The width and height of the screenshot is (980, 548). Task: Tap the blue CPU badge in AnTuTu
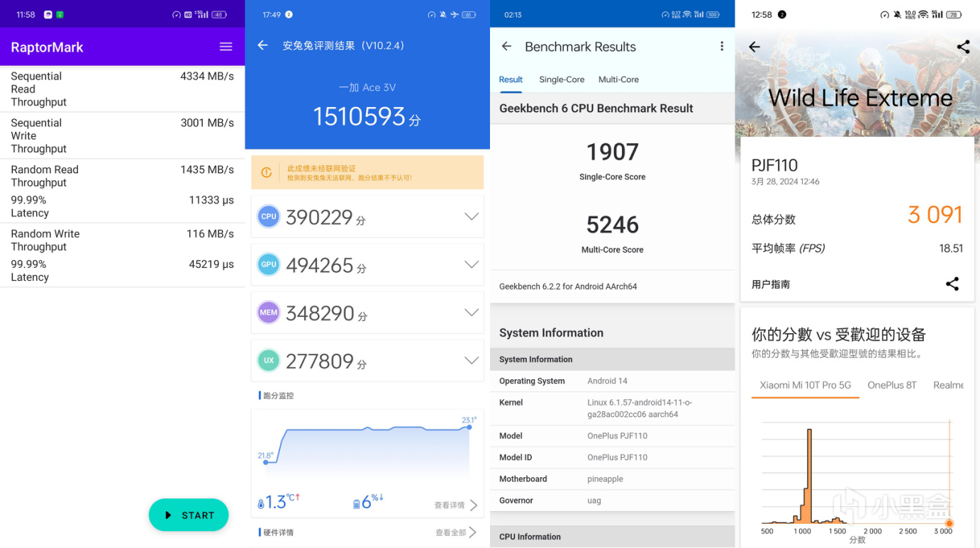[x=269, y=216]
